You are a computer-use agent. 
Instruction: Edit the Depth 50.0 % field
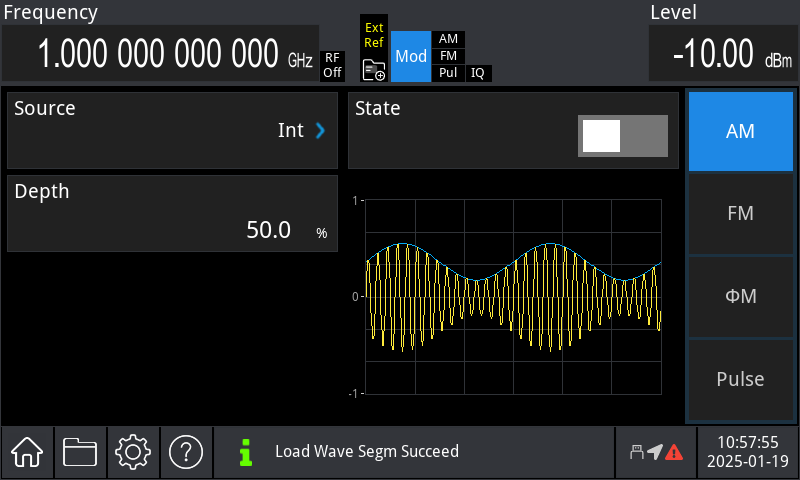[172, 214]
